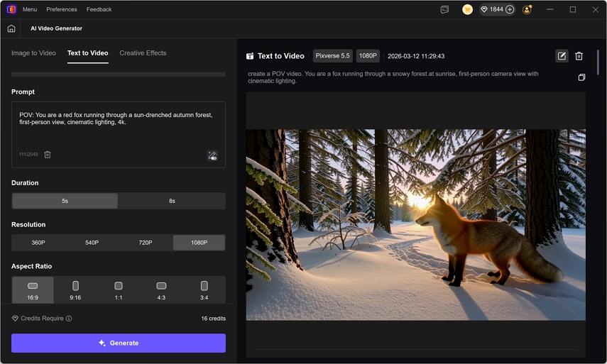Maximize the application window

coord(572,9)
